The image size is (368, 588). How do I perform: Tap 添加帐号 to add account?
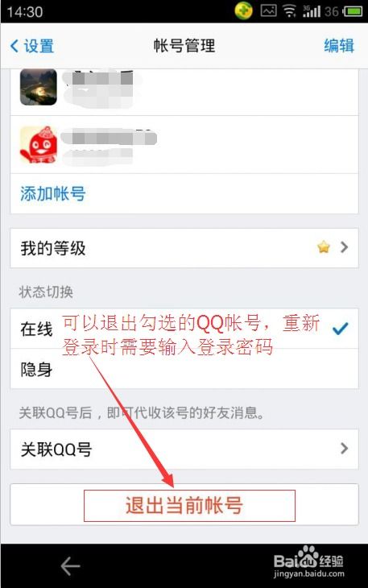coord(53,193)
